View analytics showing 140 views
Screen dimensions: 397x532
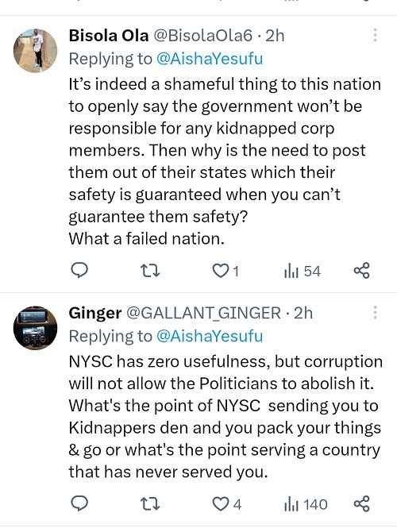[x=306, y=504]
